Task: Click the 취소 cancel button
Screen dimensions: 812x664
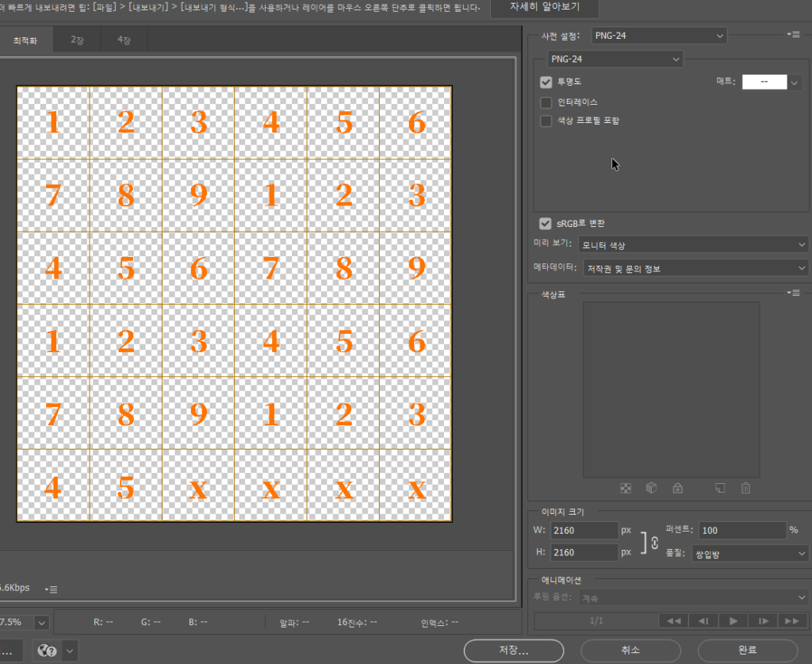Action: point(630,651)
